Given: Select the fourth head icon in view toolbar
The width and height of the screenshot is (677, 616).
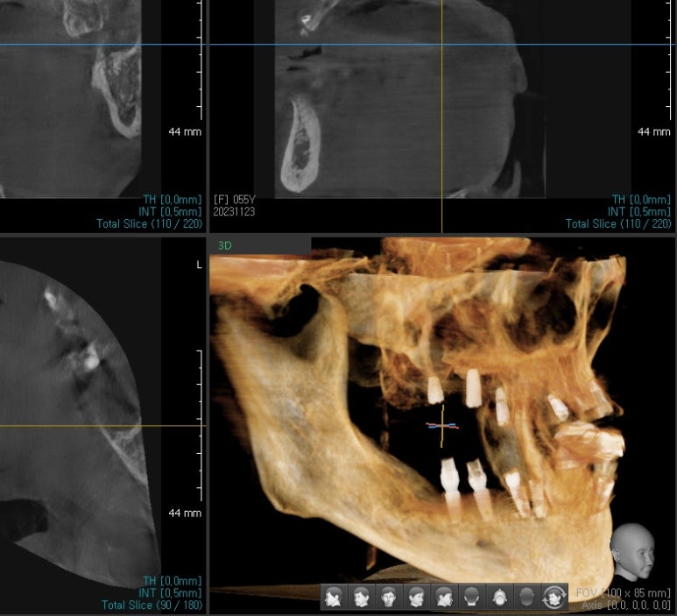Looking at the screenshot, I should (x=417, y=597).
